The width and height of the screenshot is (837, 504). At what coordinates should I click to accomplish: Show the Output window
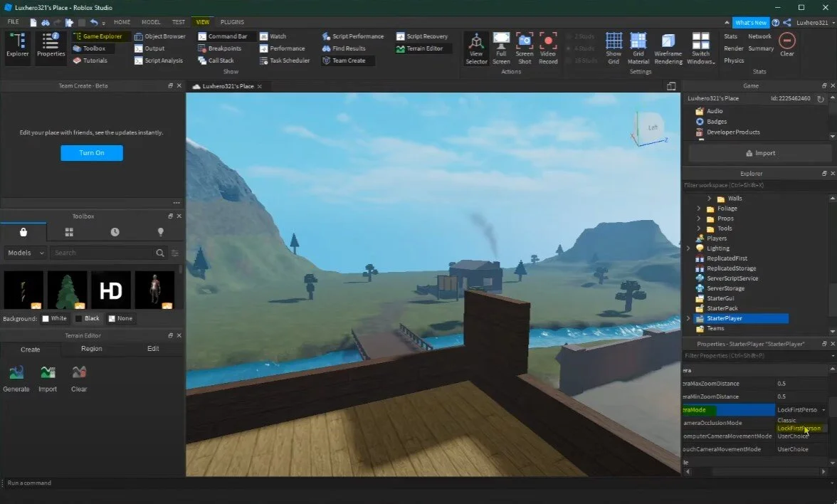[149, 48]
